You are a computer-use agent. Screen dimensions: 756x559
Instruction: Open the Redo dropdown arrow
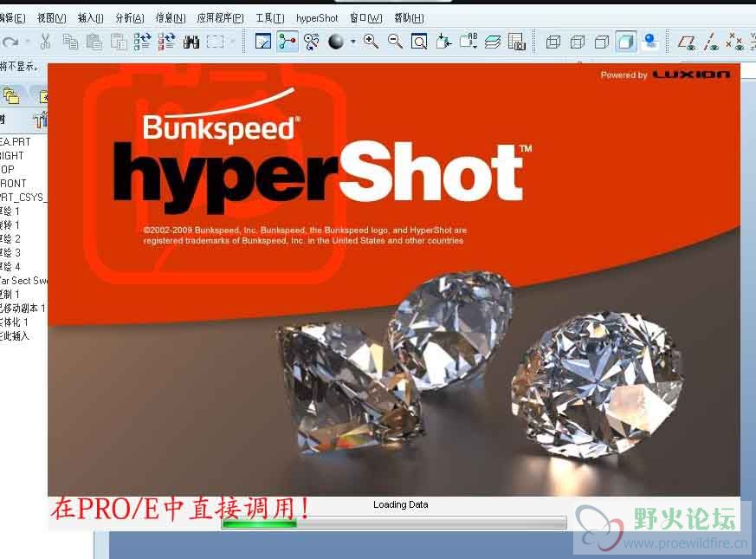(x=28, y=42)
